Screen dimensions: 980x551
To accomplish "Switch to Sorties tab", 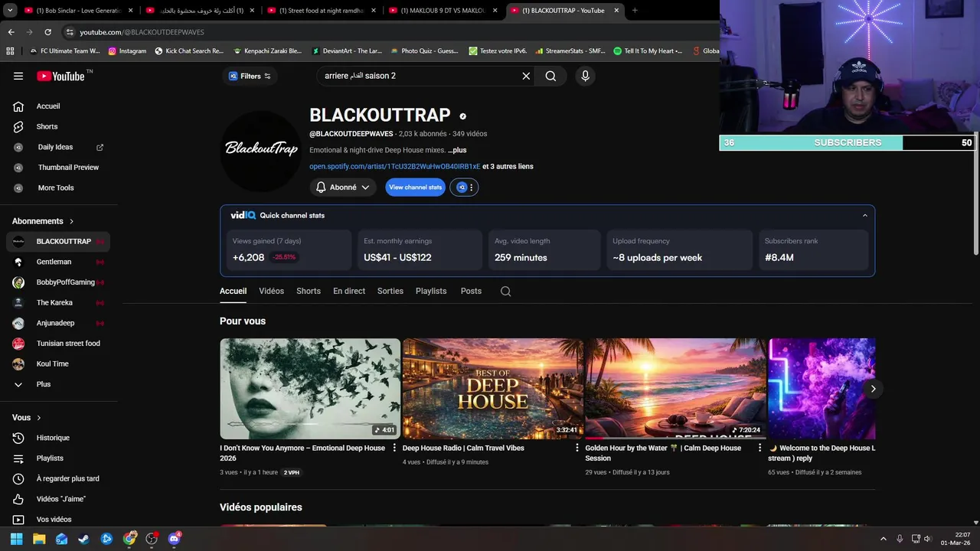I will (390, 291).
